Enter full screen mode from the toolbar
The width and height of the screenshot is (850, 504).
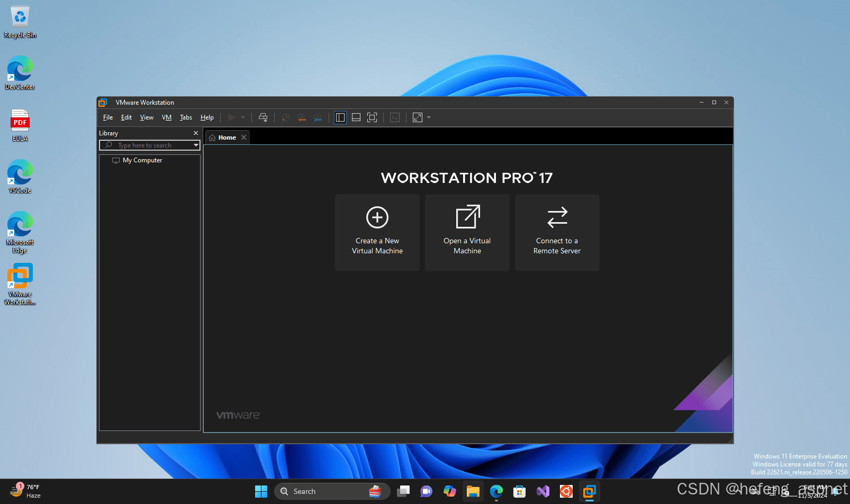click(x=372, y=117)
